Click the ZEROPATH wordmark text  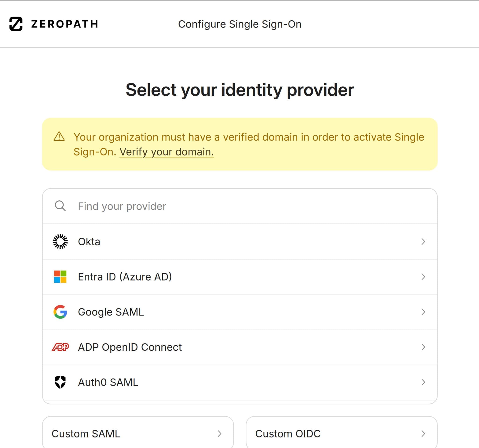pos(65,24)
